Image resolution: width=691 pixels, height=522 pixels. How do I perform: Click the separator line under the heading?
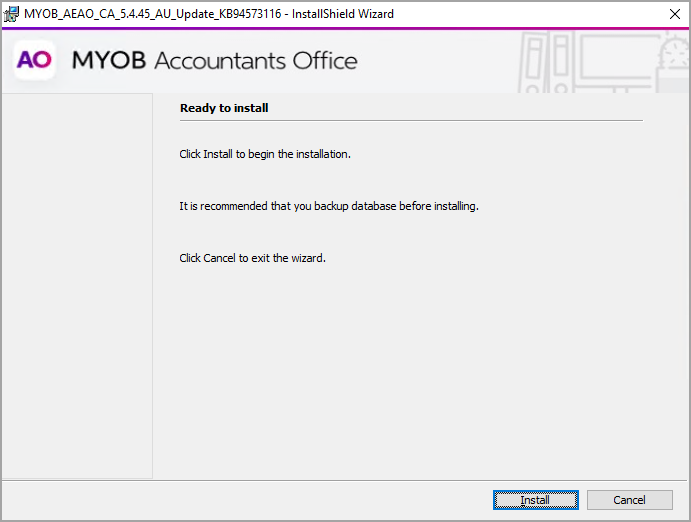click(410, 121)
